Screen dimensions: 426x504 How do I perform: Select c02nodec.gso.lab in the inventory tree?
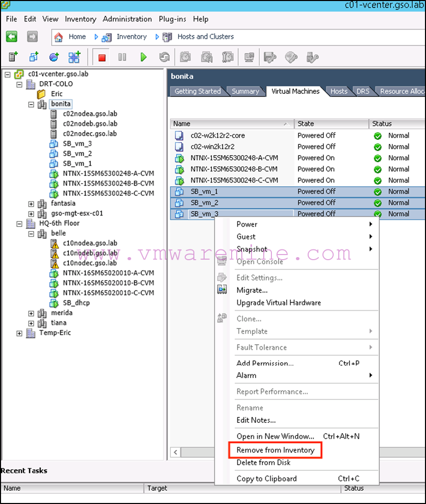[x=90, y=134]
